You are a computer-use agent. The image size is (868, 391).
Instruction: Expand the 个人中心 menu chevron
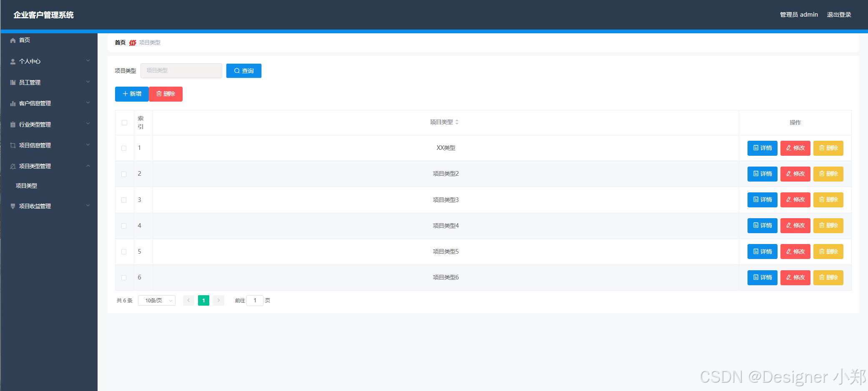click(88, 61)
